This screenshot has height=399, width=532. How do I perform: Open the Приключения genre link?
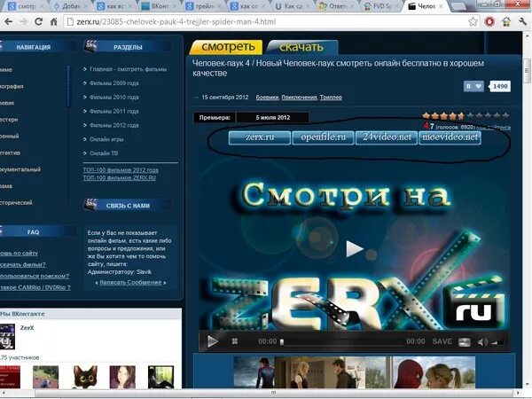point(299,98)
